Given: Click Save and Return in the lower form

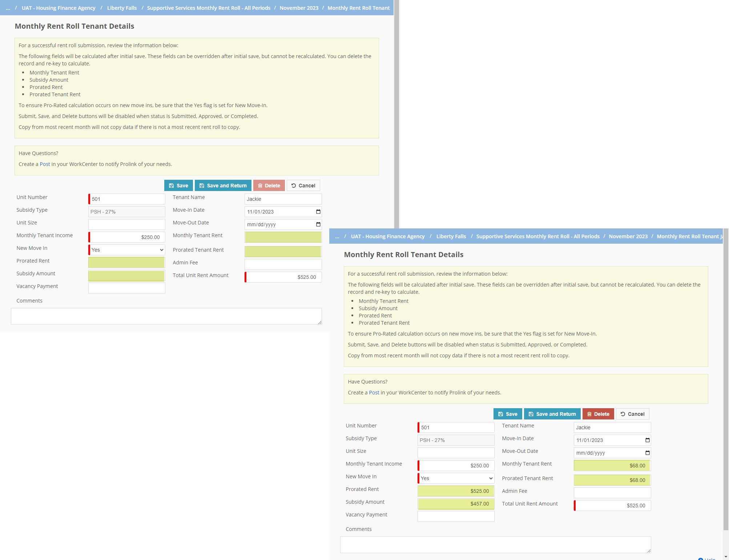Looking at the screenshot, I should coord(552,414).
